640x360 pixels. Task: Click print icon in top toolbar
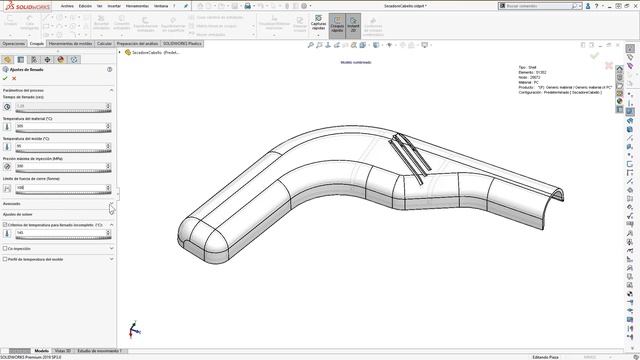pos(247,6)
